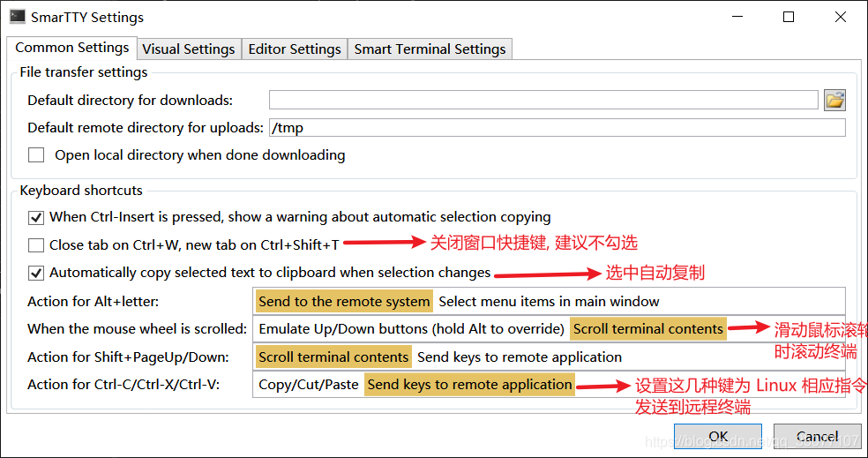Viewport: 868px width, 458px height.
Task: Maximize the SmarTTY Settings window
Action: click(789, 17)
